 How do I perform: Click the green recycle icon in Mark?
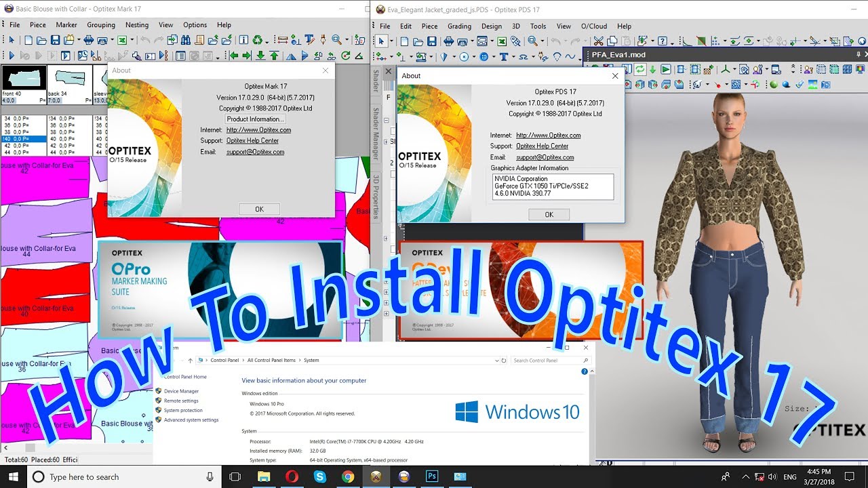tap(257, 40)
